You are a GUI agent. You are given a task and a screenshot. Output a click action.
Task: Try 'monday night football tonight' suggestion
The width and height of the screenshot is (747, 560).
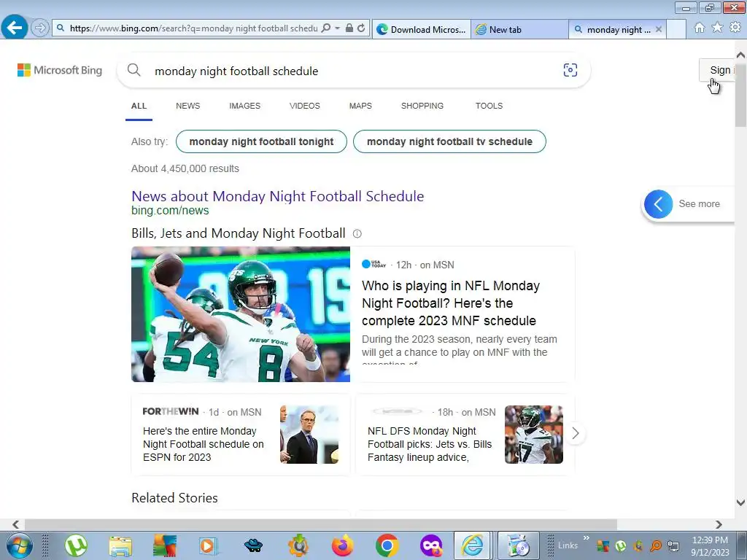pyautogui.click(x=261, y=141)
